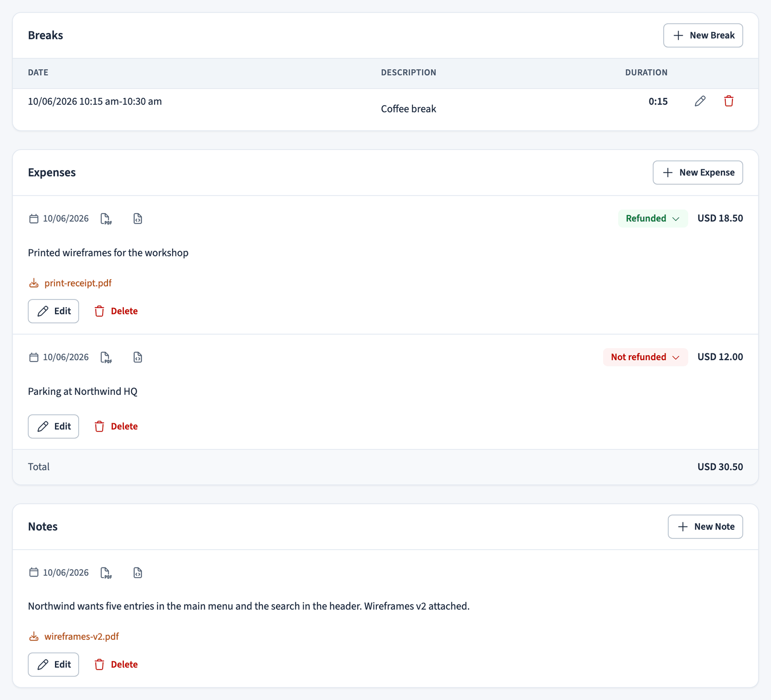Image resolution: width=771 pixels, height=700 pixels.
Task: Click the USD 12.00 amount
Action: point(720,357)
